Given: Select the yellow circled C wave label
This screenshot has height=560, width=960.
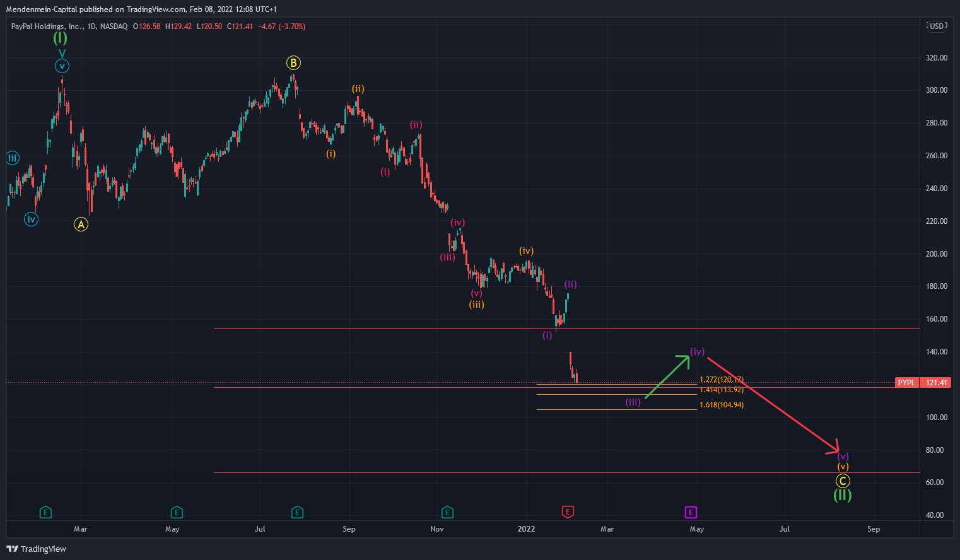Looking at the screenshot, I should 843,481.
